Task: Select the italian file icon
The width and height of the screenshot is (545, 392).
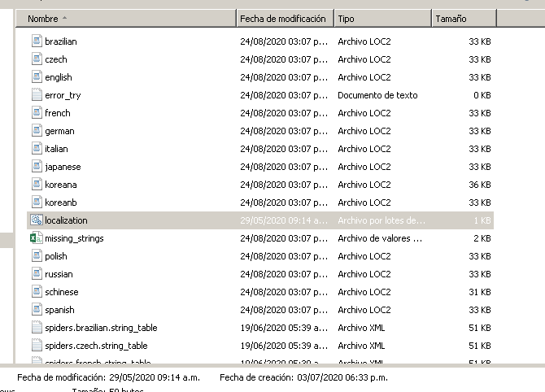Action: tap(37, 149)
